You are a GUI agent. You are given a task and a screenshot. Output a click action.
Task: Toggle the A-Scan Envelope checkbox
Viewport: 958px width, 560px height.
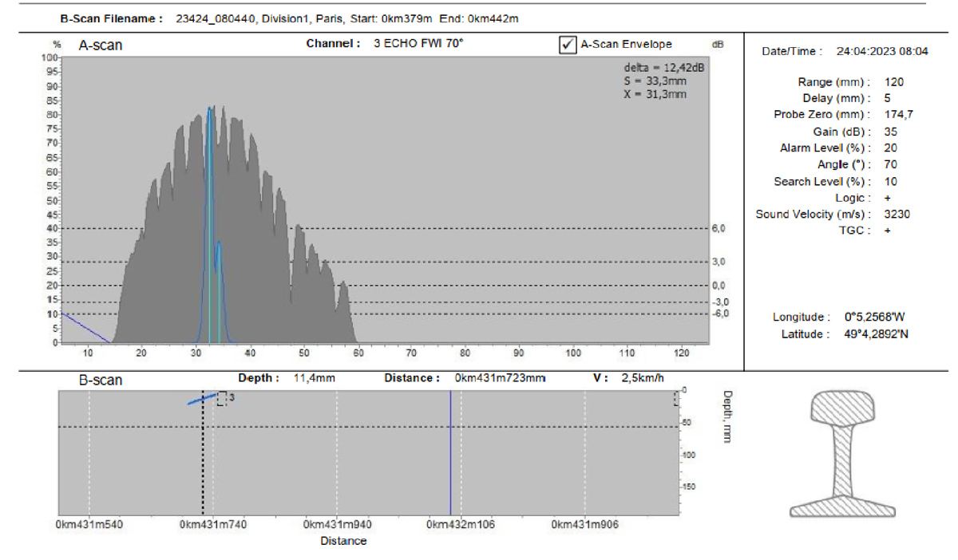568,45
